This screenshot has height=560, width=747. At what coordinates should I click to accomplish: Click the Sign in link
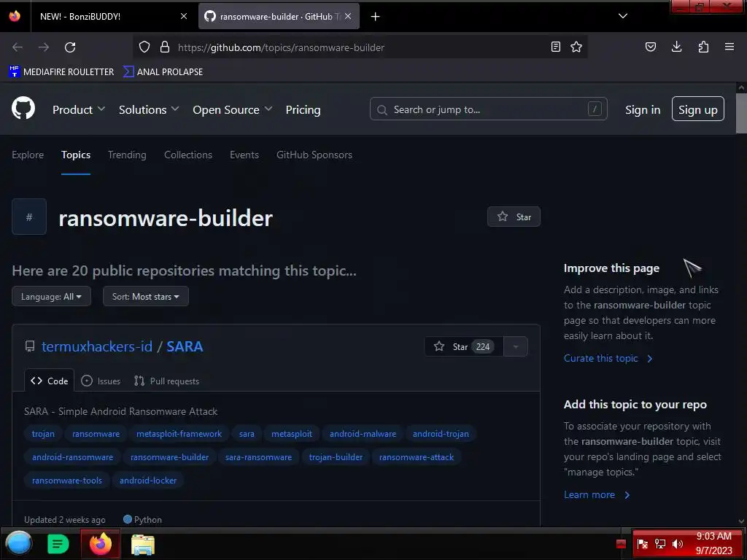[x=643, y=109]
